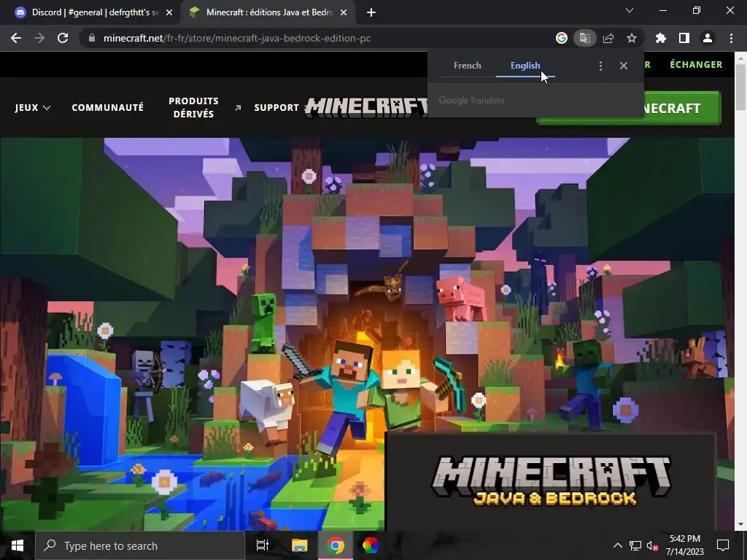The height and width of the screenshot is (560, 747).
Task: Open the Extensions puzzle icon
Action: tap(661, 38)
